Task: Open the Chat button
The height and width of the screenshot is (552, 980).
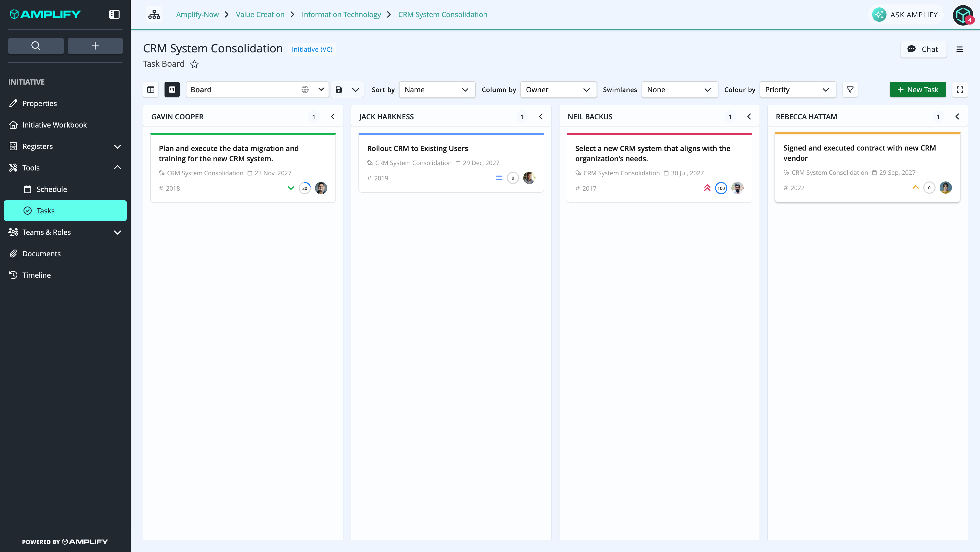Action: (923, 49)
